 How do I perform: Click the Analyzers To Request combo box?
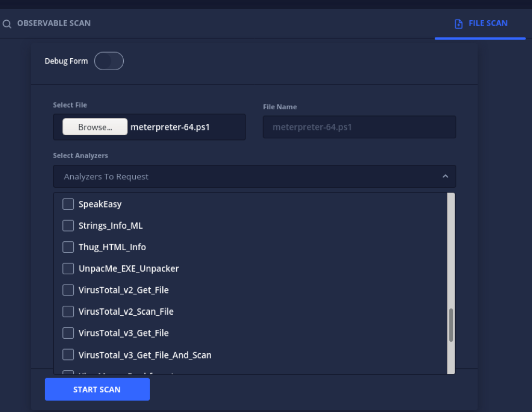pos(244,176)
